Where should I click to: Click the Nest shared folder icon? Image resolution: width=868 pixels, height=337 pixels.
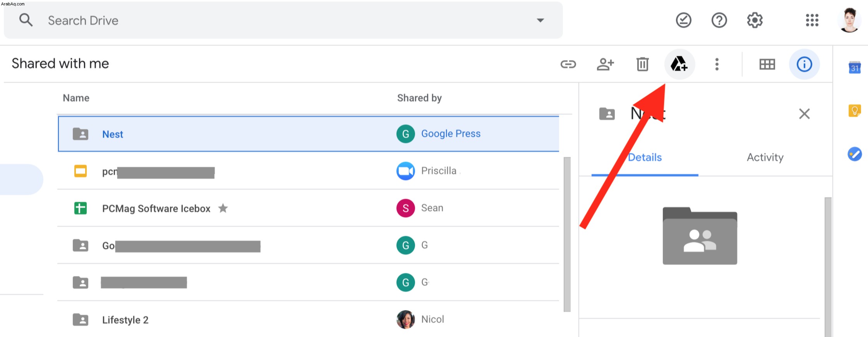click(81, 134)
